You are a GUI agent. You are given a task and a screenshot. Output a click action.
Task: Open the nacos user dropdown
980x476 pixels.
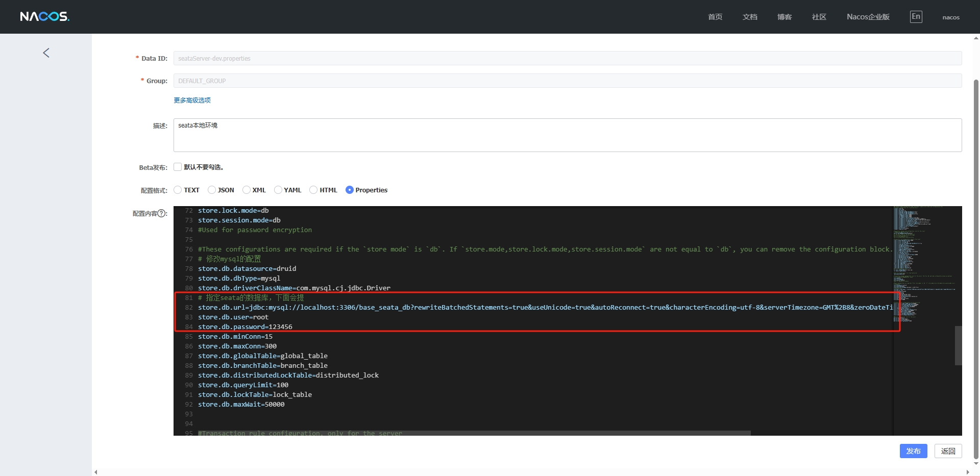tap(950, 17)
